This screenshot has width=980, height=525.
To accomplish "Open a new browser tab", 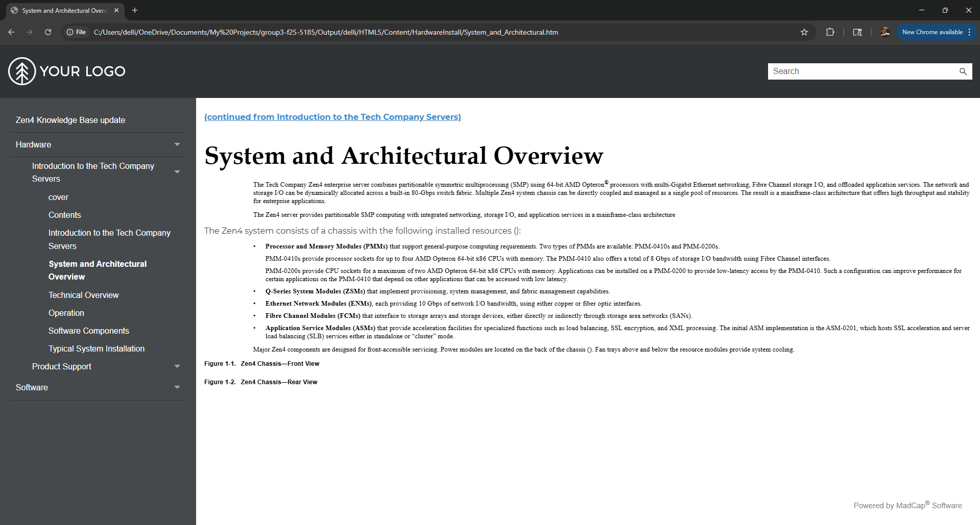I will tap(135, 10).
